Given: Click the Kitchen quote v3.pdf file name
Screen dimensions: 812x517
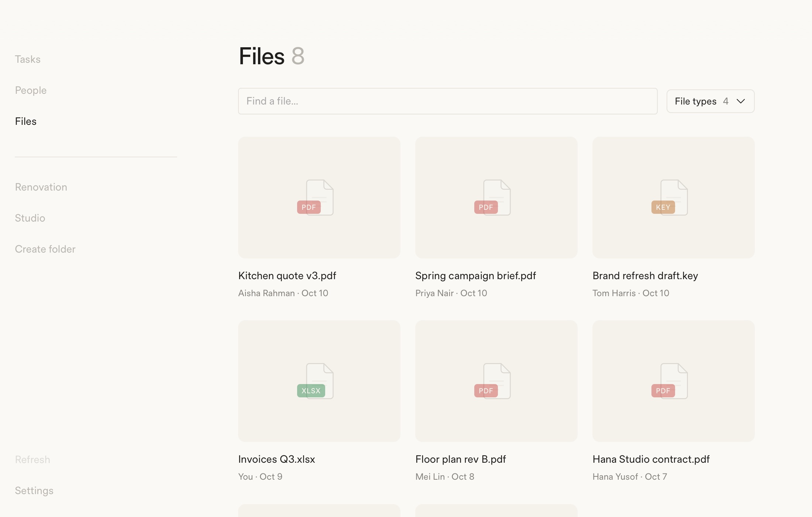Looking at the screenshot, I should [x=287, y=276].
